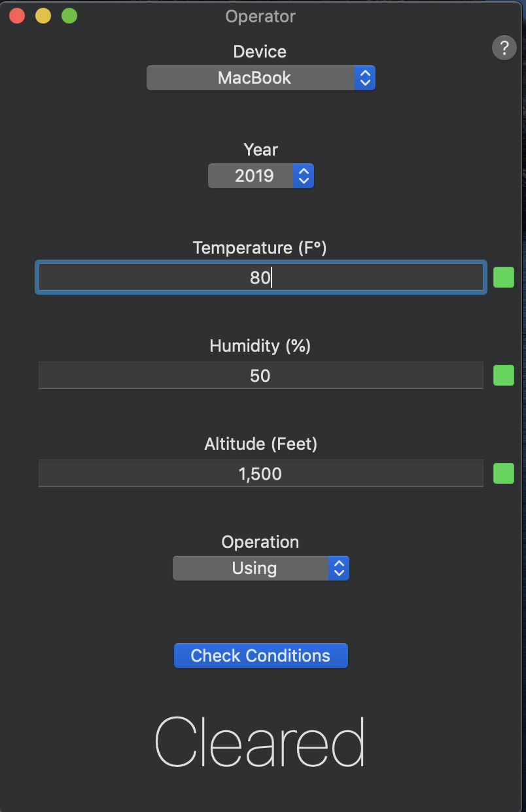Click the Operation popup blue arrows
The height and width of the screenshot is (812, 526).
coord(338,568)
